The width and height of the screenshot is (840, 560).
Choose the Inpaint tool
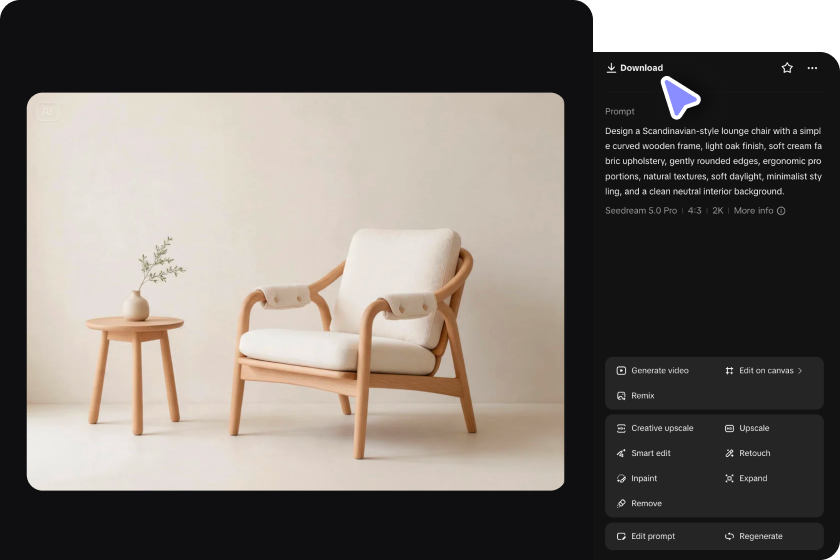[636, 478]
